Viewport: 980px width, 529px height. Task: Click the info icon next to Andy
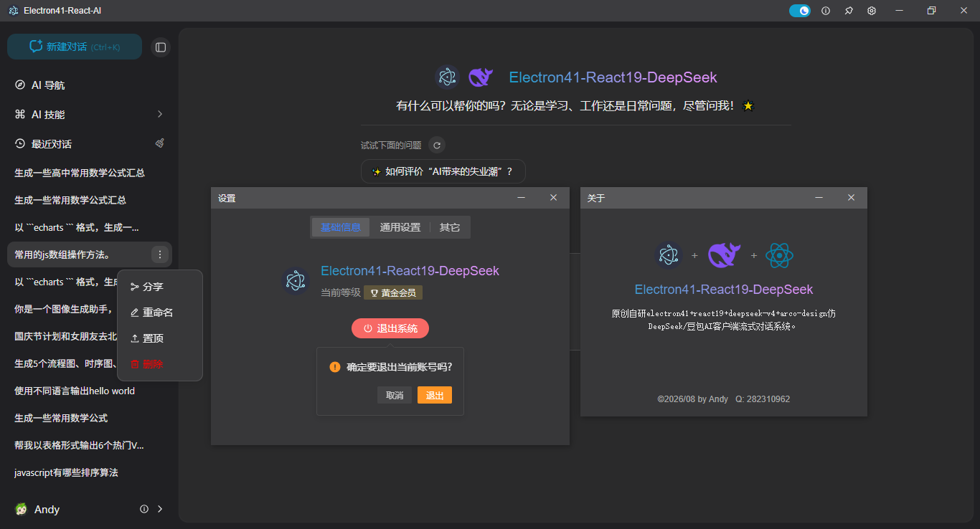144,509
